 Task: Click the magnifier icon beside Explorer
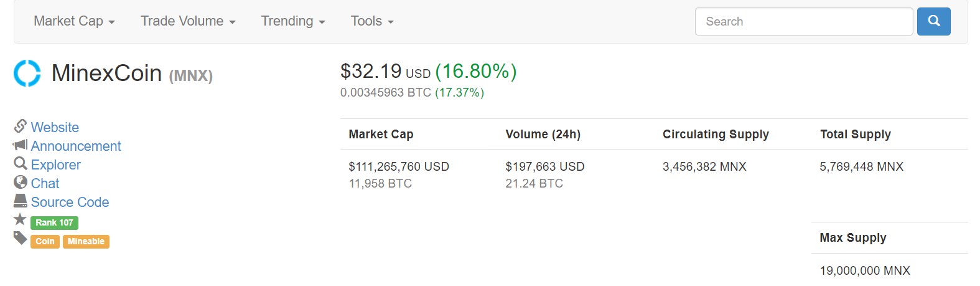pyautogui.click(x=21, y=164)
